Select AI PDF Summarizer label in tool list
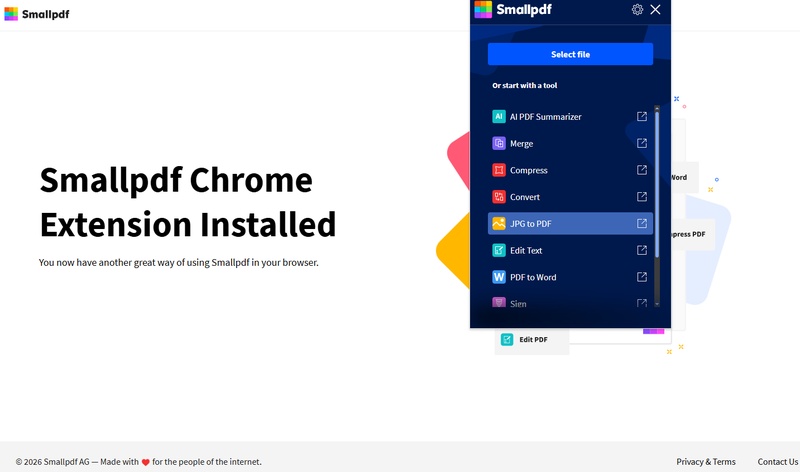The height and width of the screenshot is (472, 800). point(545,117)
